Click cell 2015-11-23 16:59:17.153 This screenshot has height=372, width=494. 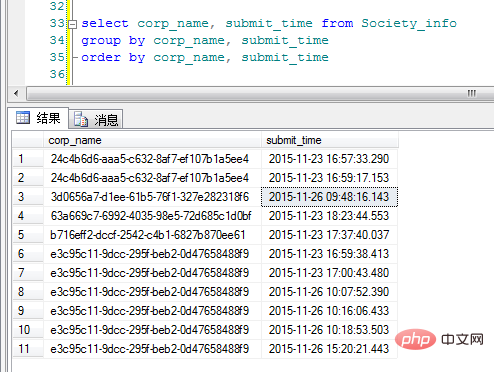[x=330, y=178]
